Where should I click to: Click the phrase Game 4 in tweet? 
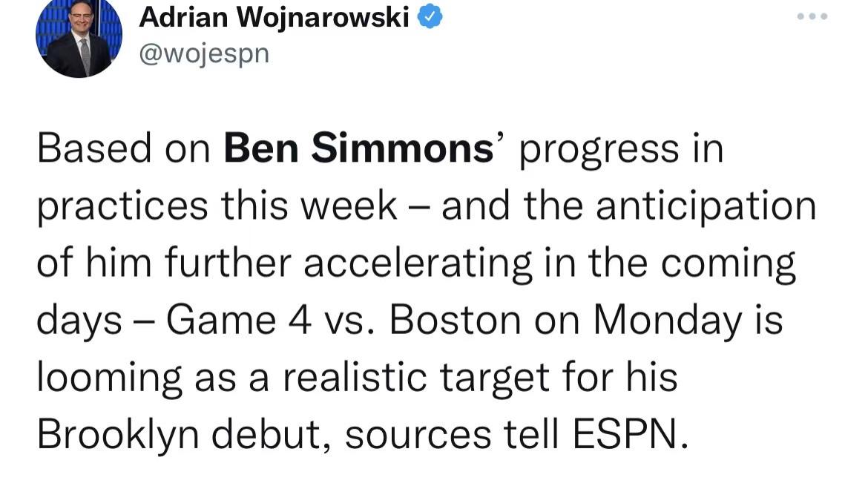pos(239,320)
